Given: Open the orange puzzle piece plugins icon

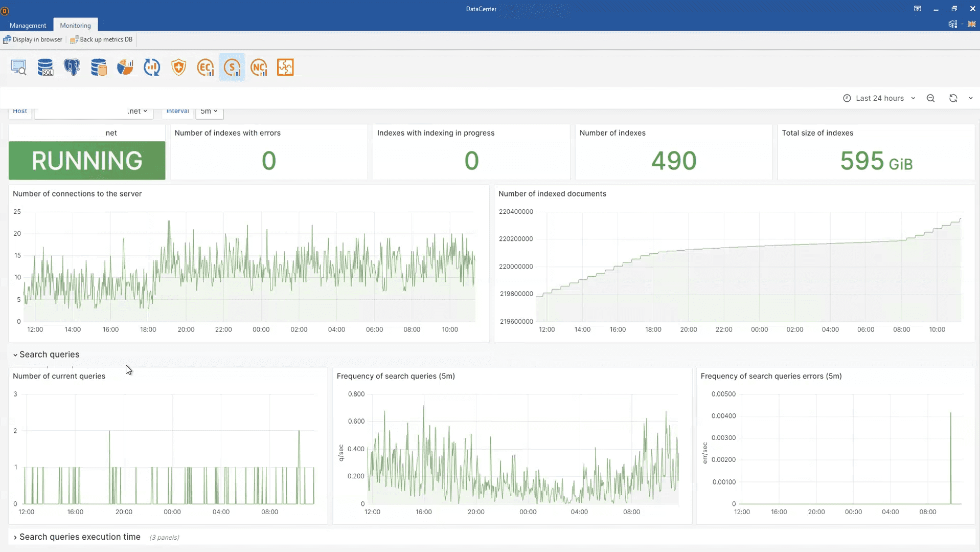Looking at the screenshot, I should point(285,67).
